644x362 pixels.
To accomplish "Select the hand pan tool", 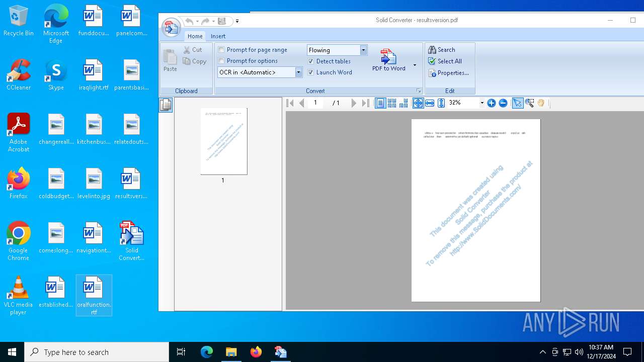I will (x=541, y=103).
